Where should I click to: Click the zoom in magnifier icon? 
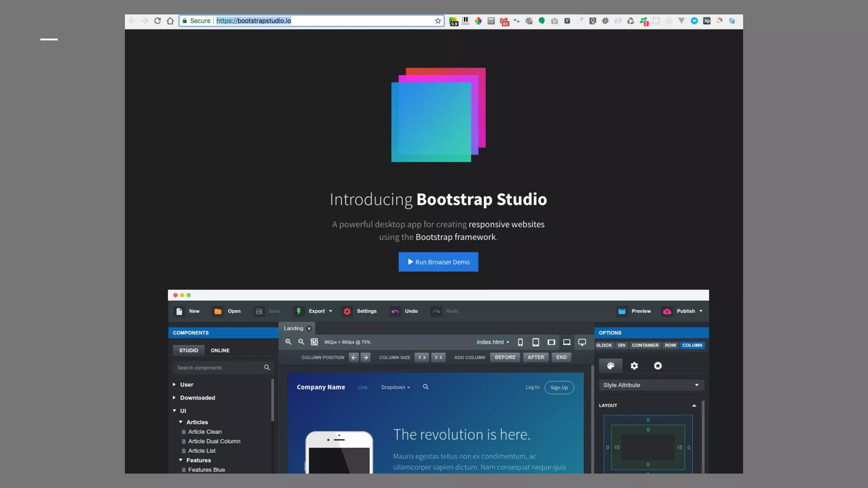(x=288, y=342)
